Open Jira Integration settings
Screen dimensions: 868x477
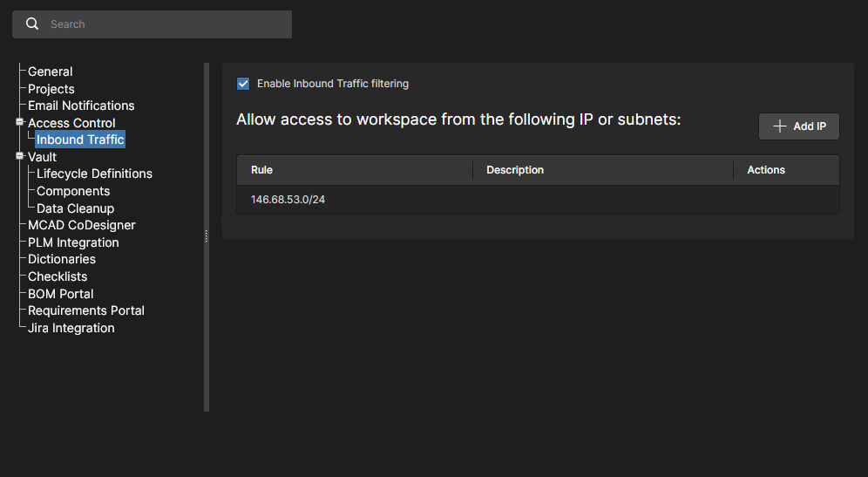point(71,328)
